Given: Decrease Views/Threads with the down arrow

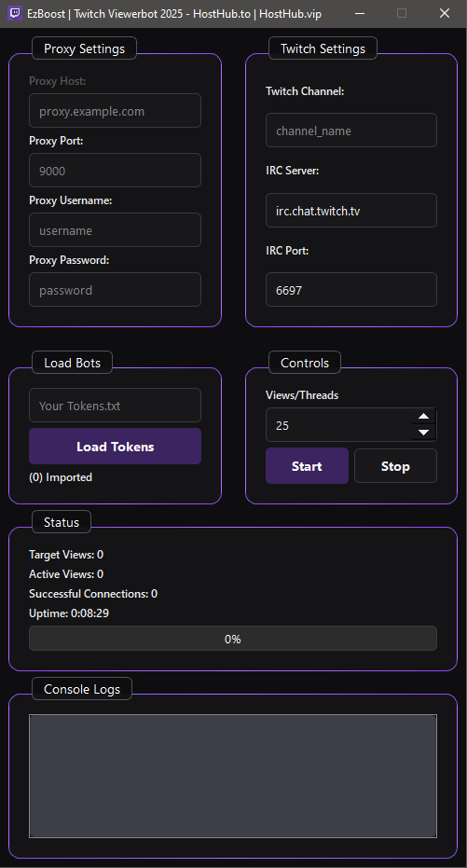Looking at the screenshot, I should (x=424, y=433).
